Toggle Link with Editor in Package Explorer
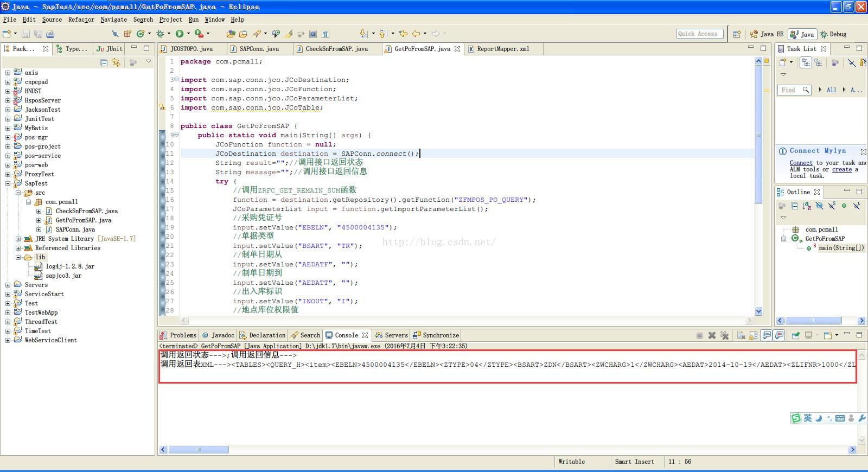868x472 pixels. click(116, 62)
